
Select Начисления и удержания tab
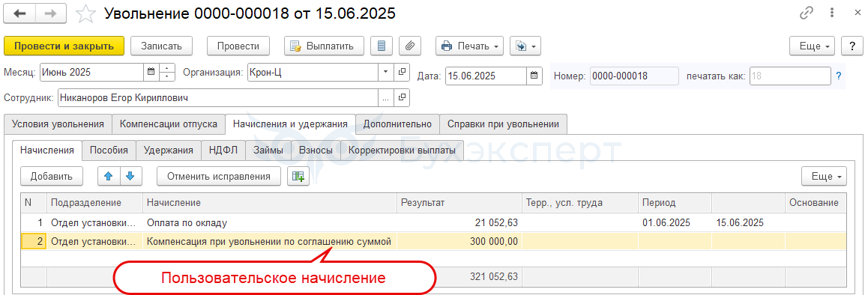pyautogui.click(x=291, y=124)
